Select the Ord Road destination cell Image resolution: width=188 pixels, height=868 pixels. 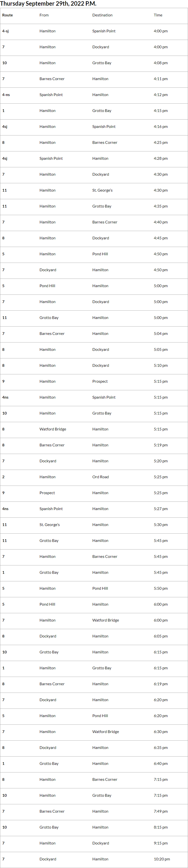click(100, 477)
